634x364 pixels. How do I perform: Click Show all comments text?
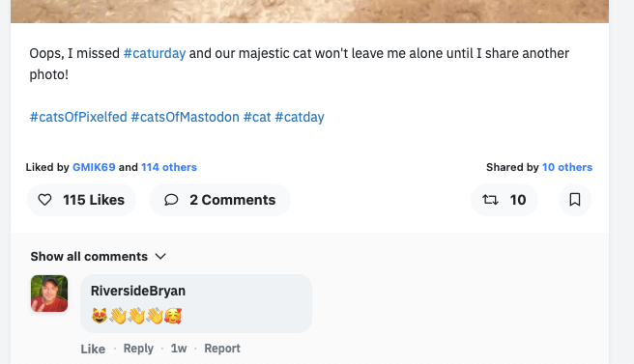click(89, 257)
